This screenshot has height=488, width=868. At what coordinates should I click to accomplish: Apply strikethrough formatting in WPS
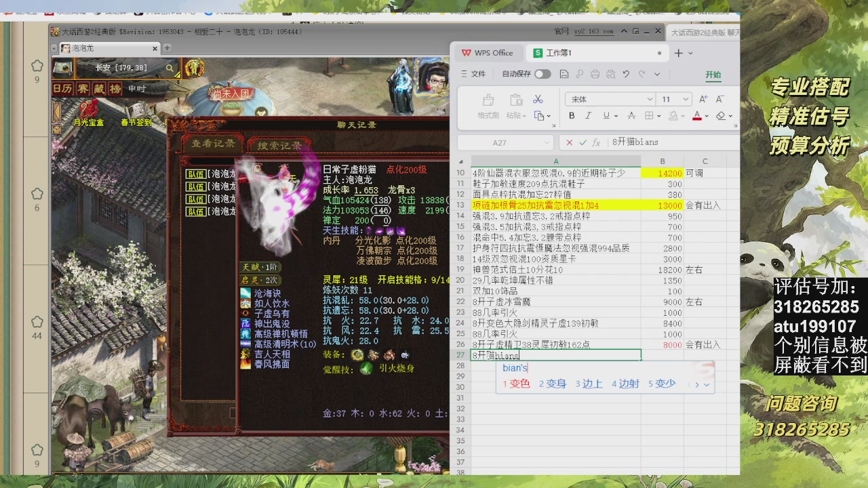631,116
